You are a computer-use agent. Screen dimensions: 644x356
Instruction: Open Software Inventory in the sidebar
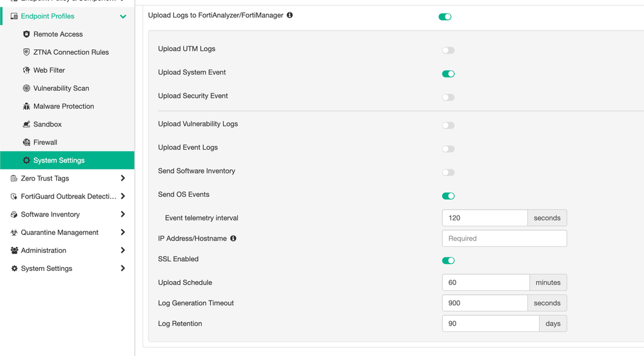pos(50,215)
